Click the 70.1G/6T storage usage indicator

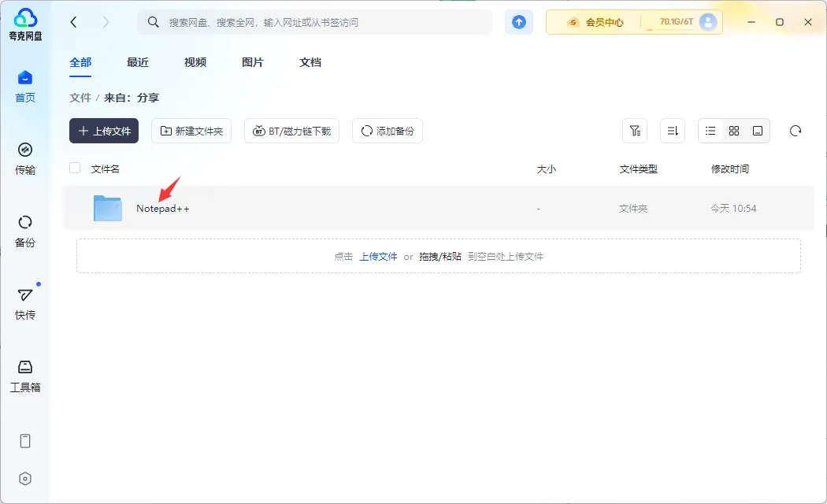676,21
